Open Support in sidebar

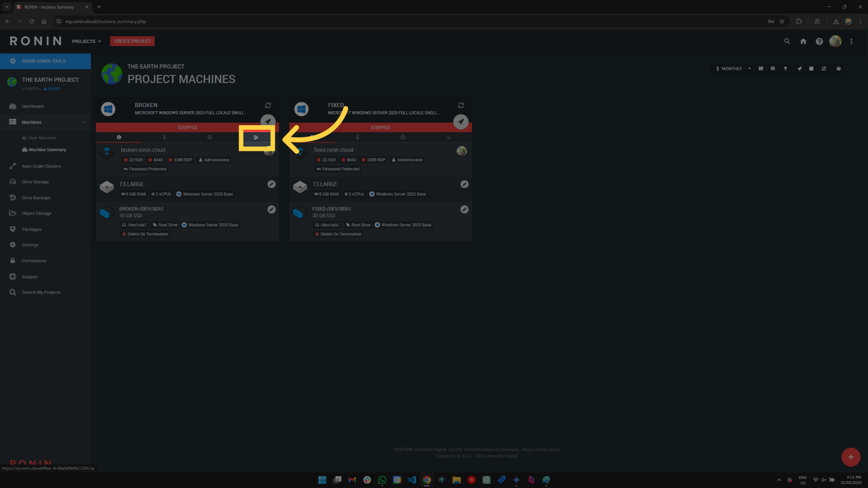30,277
